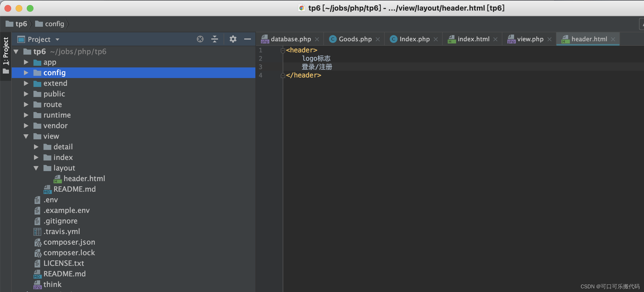
Task: Expand the app folder arrow
Action: click(26, 62)
